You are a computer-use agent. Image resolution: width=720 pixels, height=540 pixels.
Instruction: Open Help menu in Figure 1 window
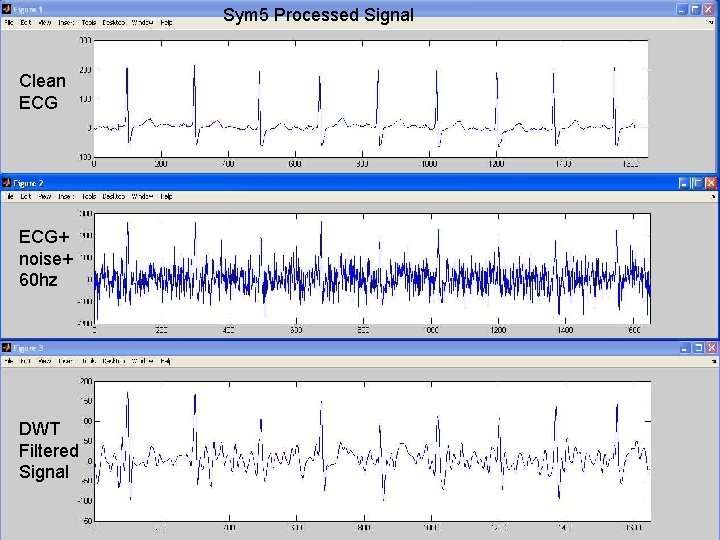pyautogui.click(x=166, y=22)
